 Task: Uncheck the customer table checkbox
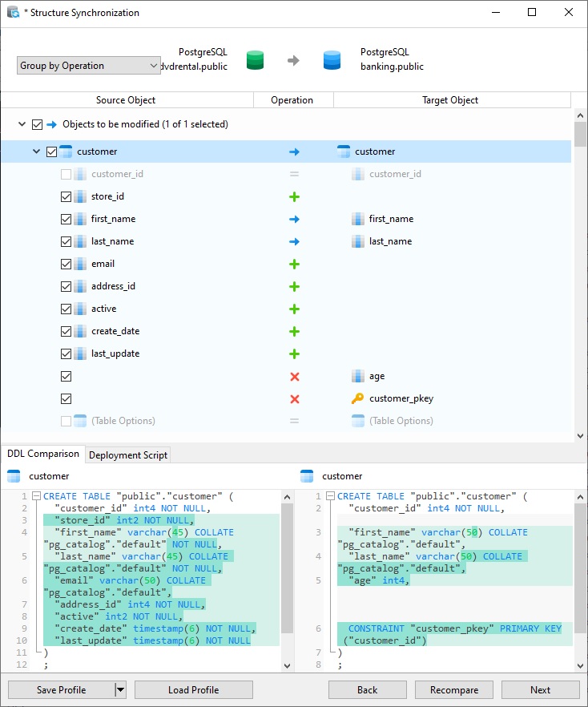[52, 152]
